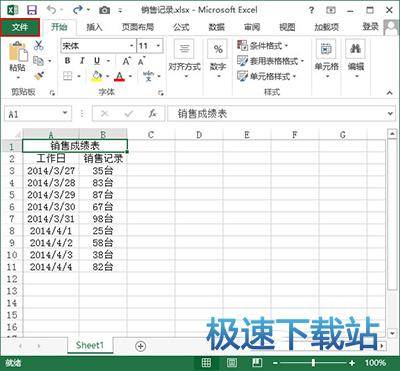Image resolution: width=400 pixels, height=371 pixels.
Task: Toggle Italic formatting
Action: 82,61
